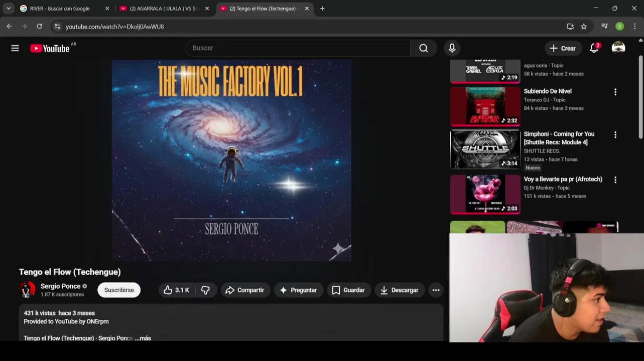Switch to AGARRALA ( ULALA ) tab

click(x=164, y=9)
